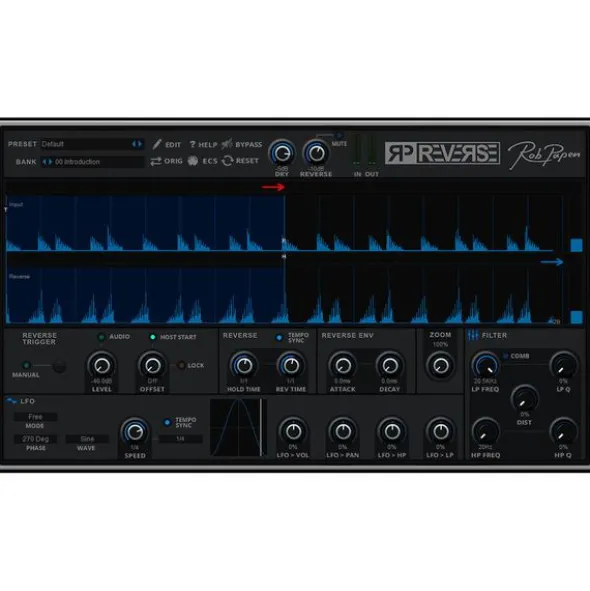
Task: Click the LFO waveform display
Action: (238, 428)
